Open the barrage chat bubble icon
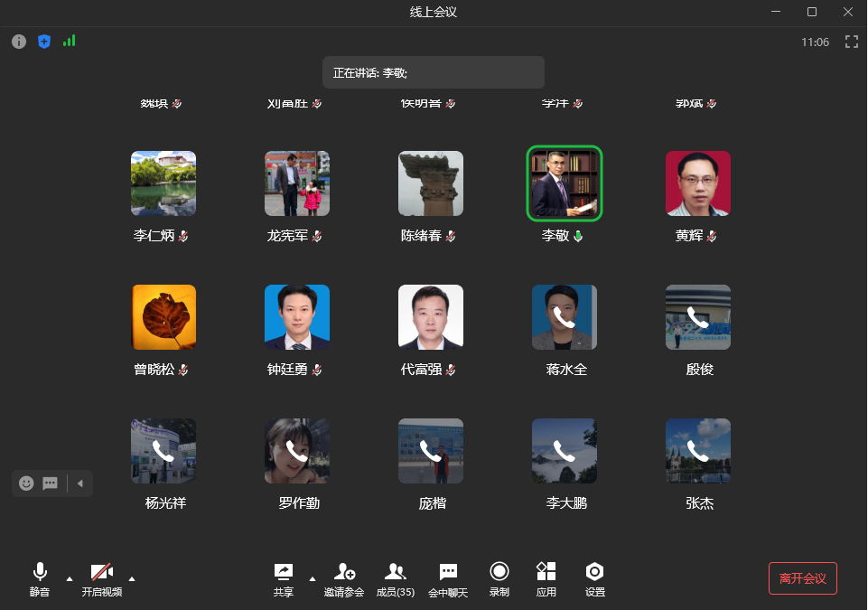868x610 pixels. tap(51, 483)
